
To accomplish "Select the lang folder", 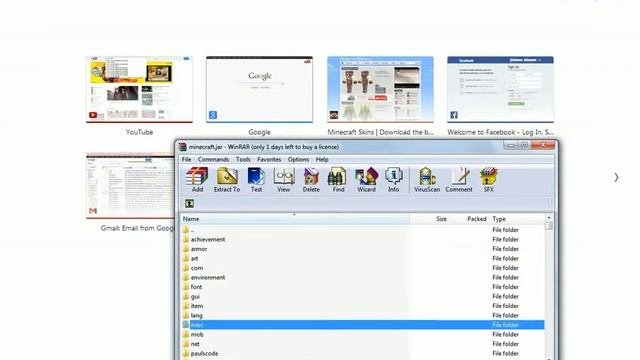I will (363, 316).
